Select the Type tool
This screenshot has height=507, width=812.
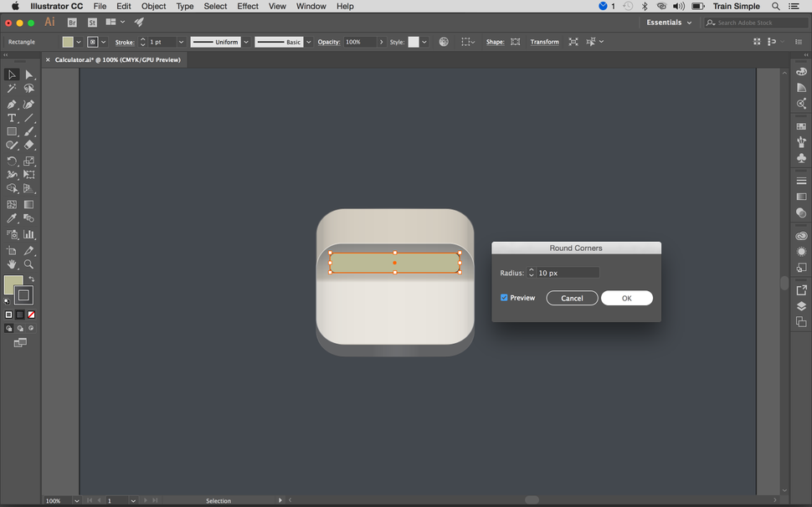click(x=12, y=118)
